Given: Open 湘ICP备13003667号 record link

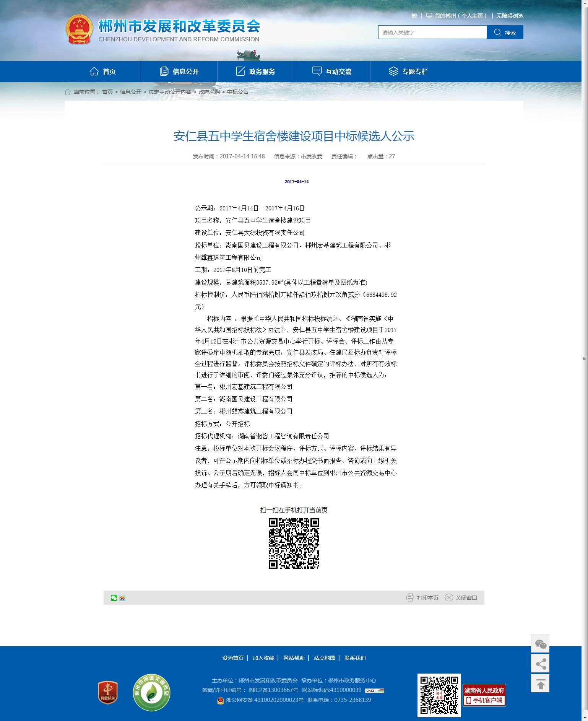Looking at the screenshot, I should coord(273,690).
